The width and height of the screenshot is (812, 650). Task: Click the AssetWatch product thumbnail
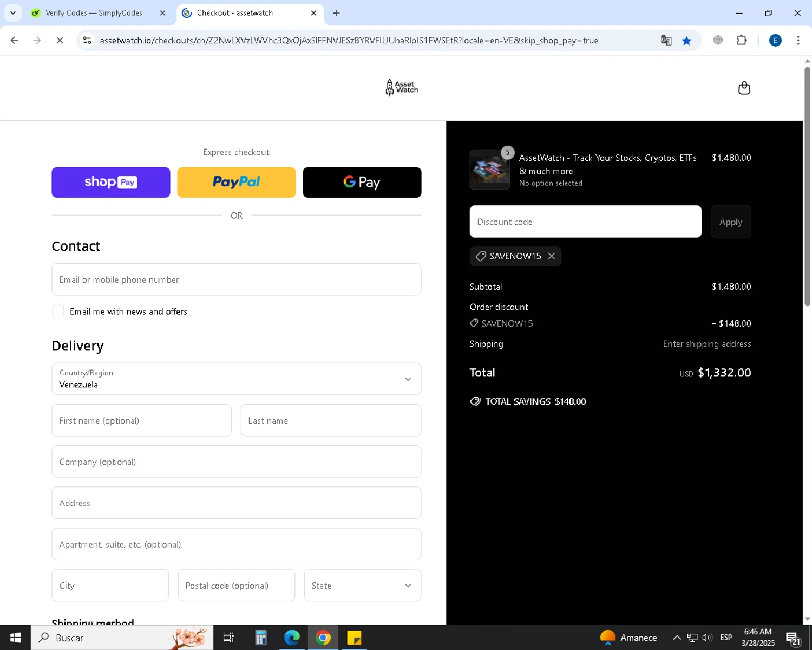[490, 170]
